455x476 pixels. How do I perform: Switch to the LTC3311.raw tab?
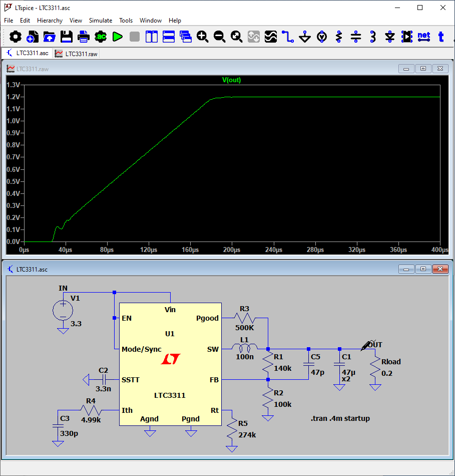(x=77, y=53)
